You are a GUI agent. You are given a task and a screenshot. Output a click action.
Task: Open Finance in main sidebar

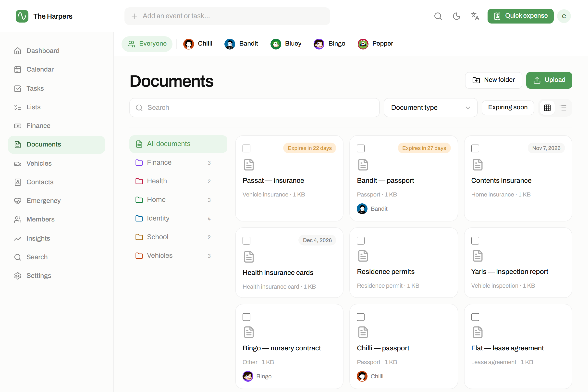click(57, 126)
